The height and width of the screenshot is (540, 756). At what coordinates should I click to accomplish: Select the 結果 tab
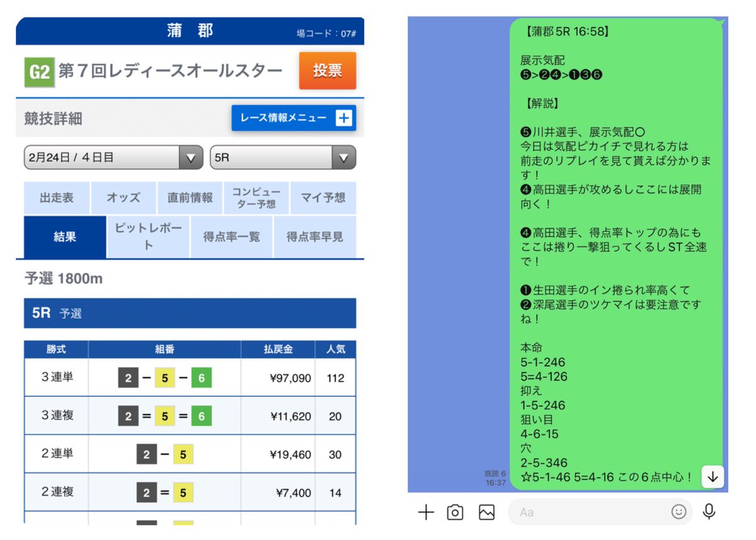pos(65,237)
